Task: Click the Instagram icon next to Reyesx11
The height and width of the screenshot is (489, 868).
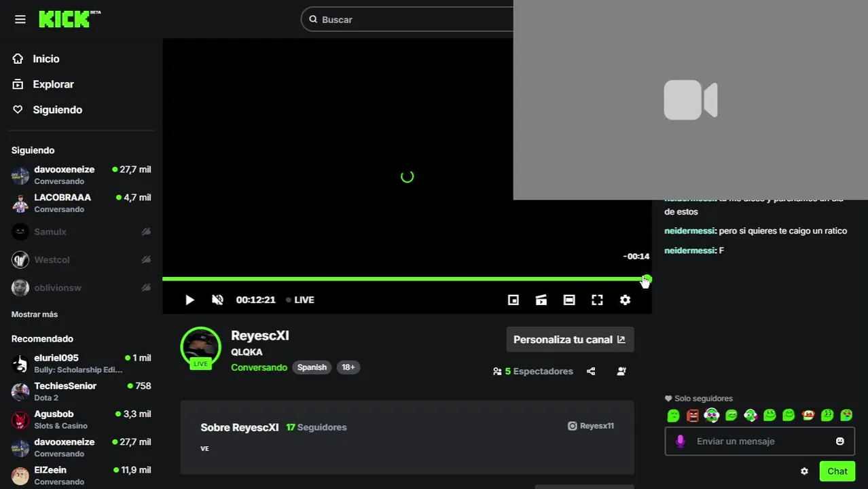Action: (573, 426)
